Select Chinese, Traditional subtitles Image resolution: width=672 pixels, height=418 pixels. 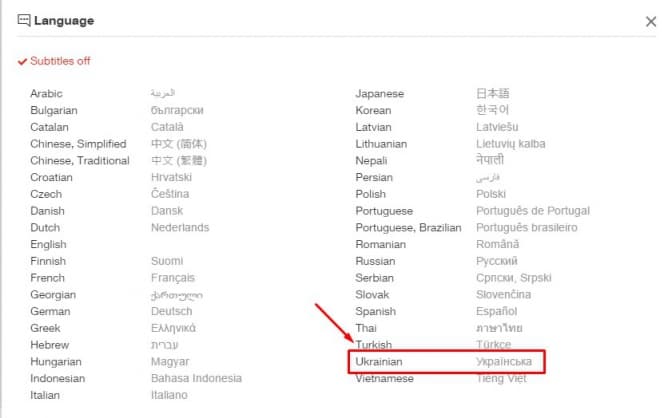[x=79, y=160]
